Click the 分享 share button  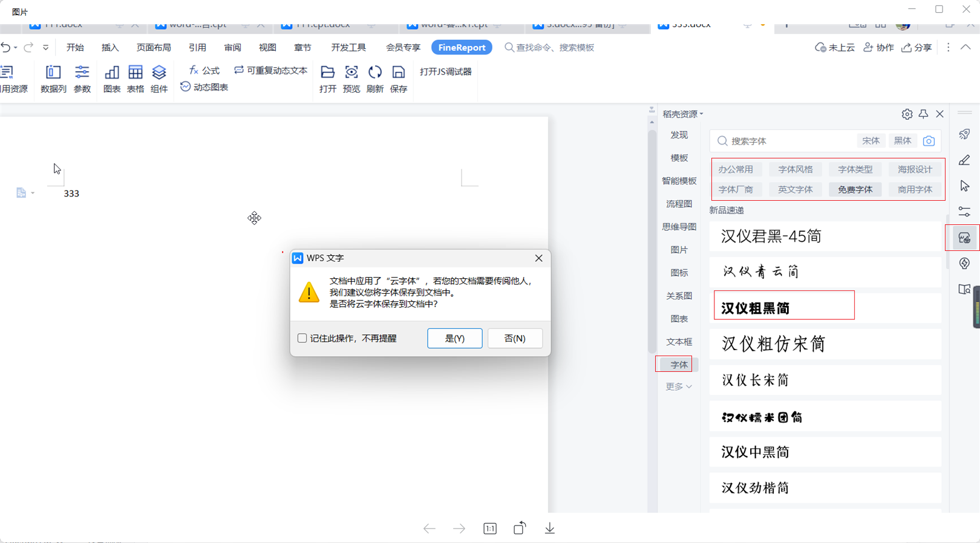click(916, 47)
